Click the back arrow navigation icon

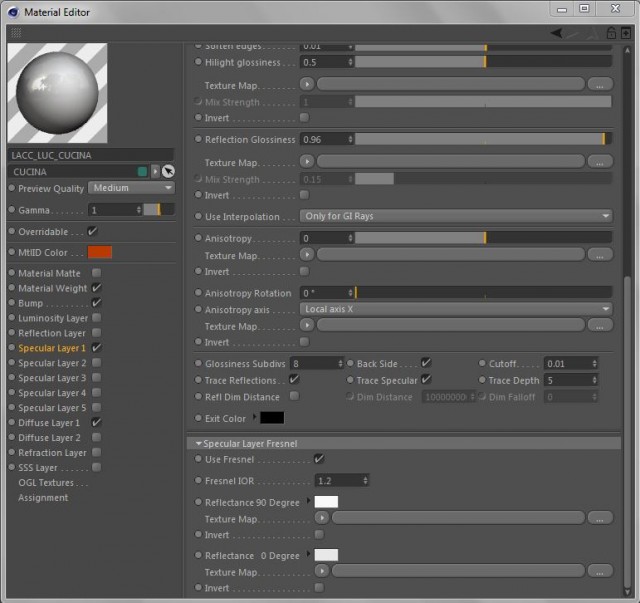coord(556,33)
